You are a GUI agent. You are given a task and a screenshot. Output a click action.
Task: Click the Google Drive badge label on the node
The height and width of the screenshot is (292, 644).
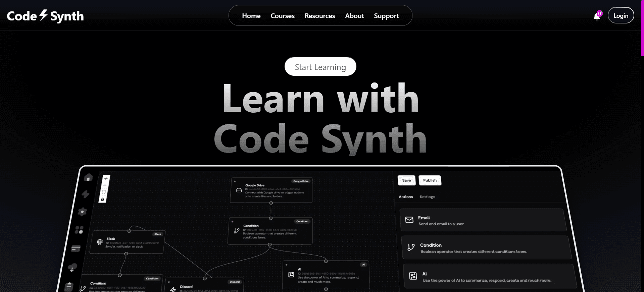301,181
